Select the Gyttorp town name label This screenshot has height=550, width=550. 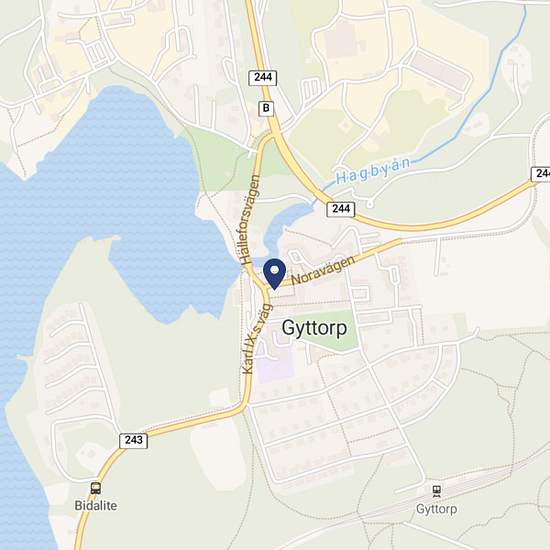tap(315, 328)
